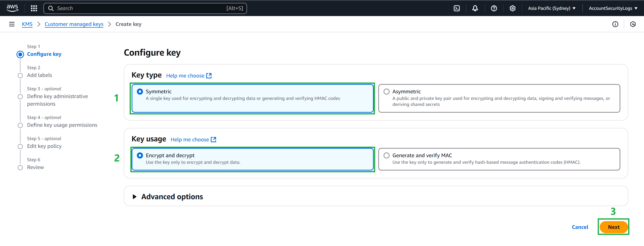Open the AccountSecurityLogs account menu
644x246 pixels.
[613, 8]
